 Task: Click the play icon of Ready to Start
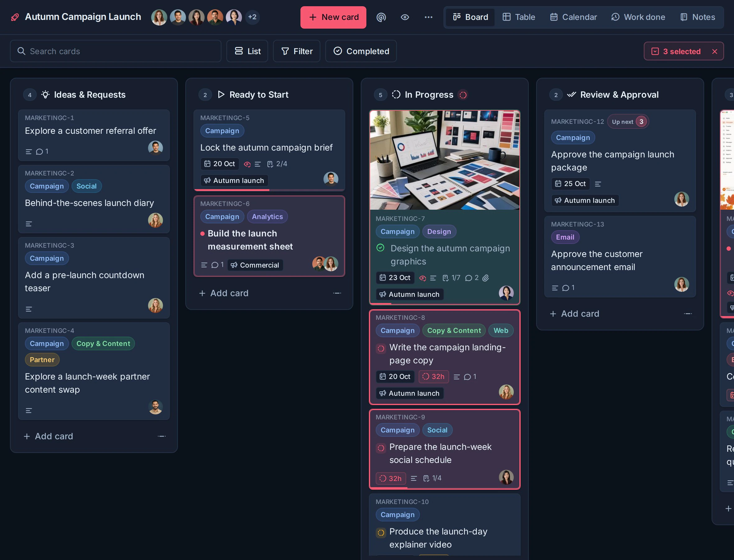pos(221,95)
